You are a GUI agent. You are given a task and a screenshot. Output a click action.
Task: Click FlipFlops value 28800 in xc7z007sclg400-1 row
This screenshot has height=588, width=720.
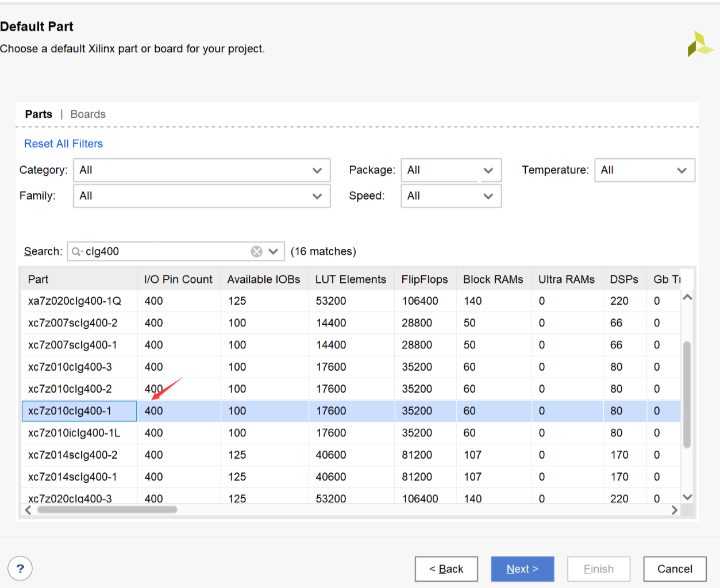pyautogui.click(x=417, y=345)
